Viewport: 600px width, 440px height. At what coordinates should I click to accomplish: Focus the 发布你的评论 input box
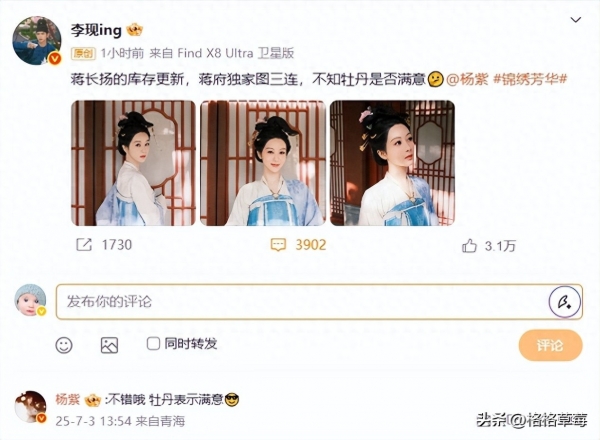tap(302, 301)
